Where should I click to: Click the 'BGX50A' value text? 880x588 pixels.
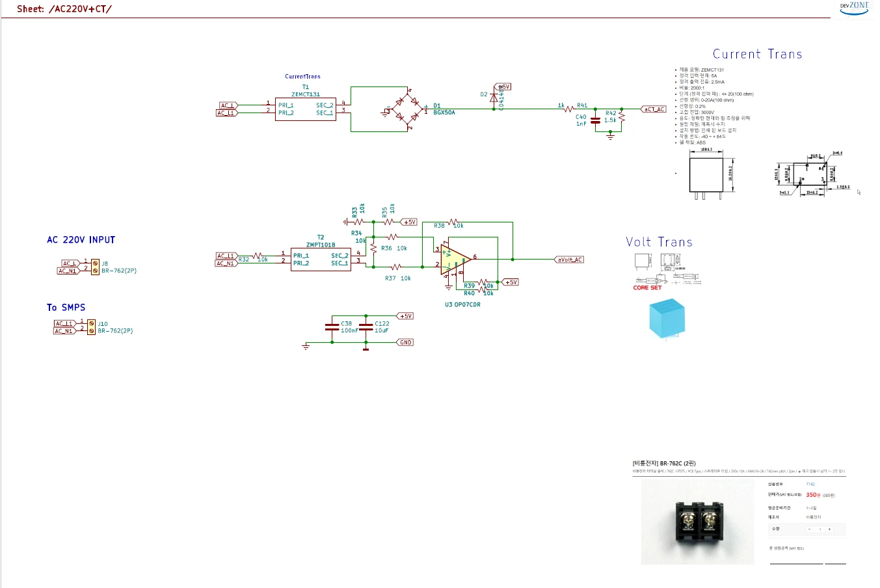click(x=444, y=113)
